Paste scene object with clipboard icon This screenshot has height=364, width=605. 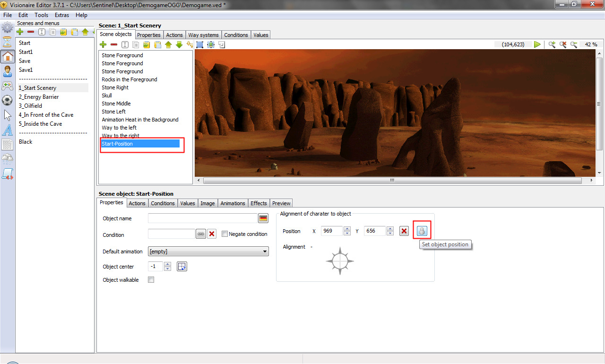[157, 44]
